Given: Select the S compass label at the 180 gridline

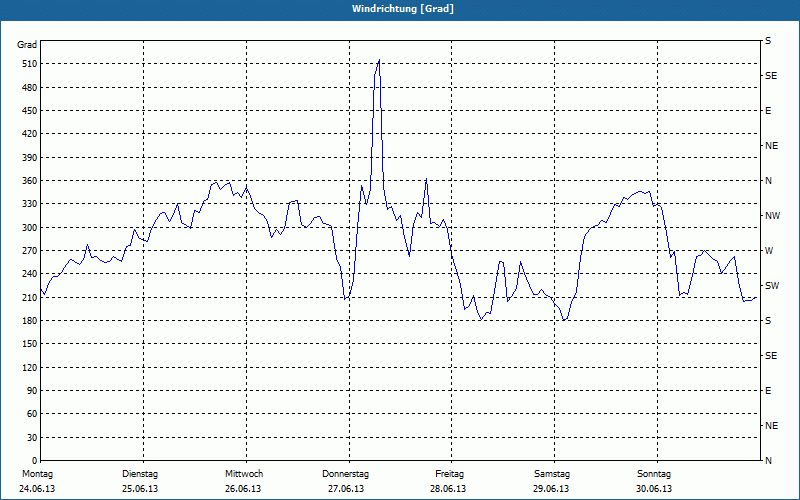Looking at the screenshot, I should point(768,321).
